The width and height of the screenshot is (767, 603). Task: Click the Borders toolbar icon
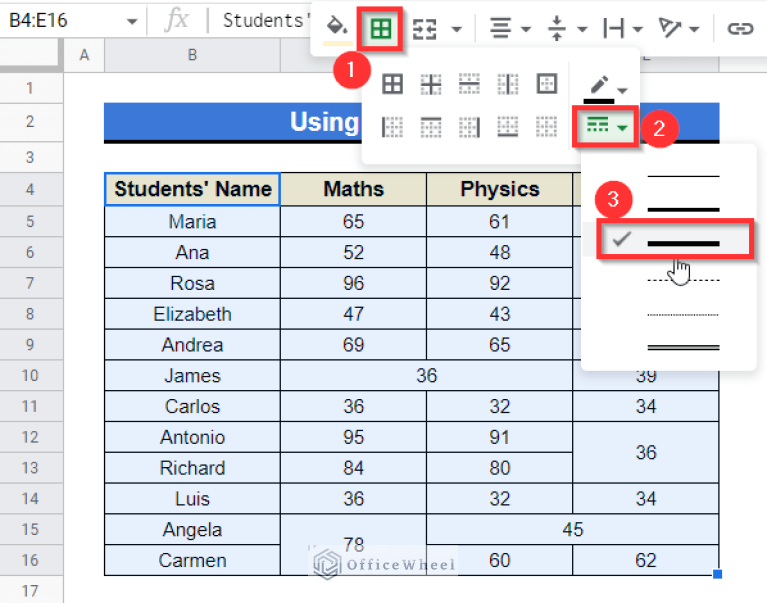(381, 29)
